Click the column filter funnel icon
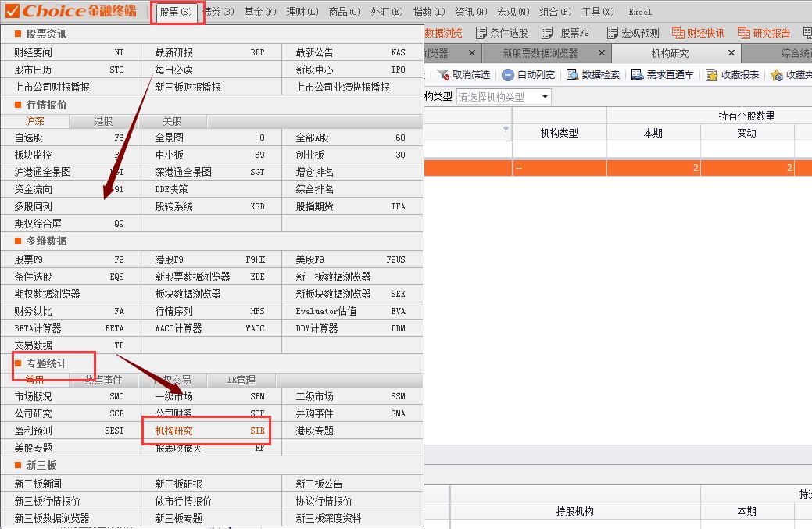The width and height of the screenshot is (812, 529). [506, 129]
